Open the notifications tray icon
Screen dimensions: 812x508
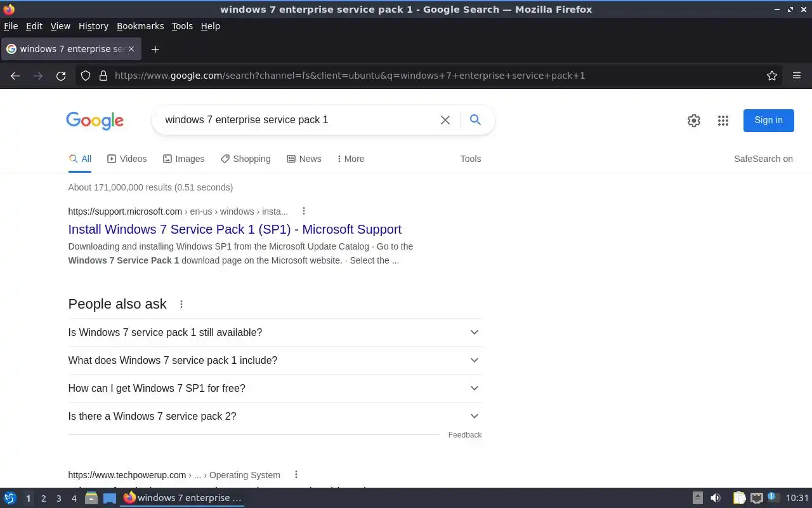pyautogui.click(x=773, y=497)
